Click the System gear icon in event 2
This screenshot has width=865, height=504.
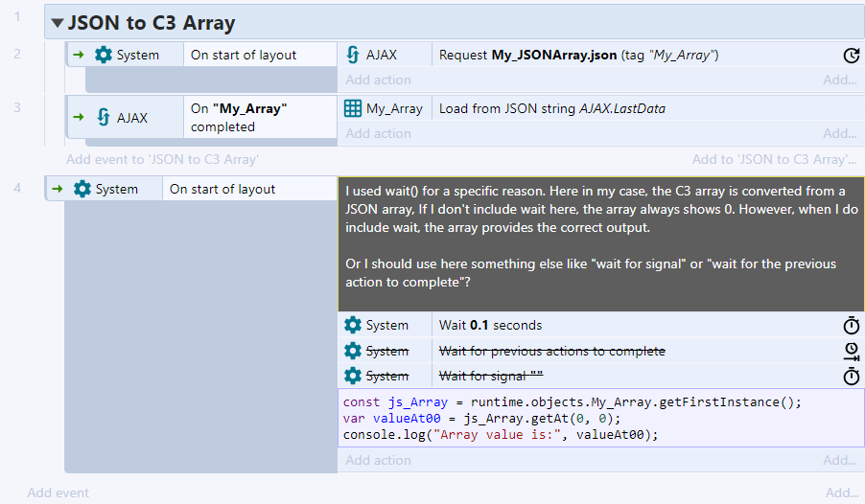104,55
